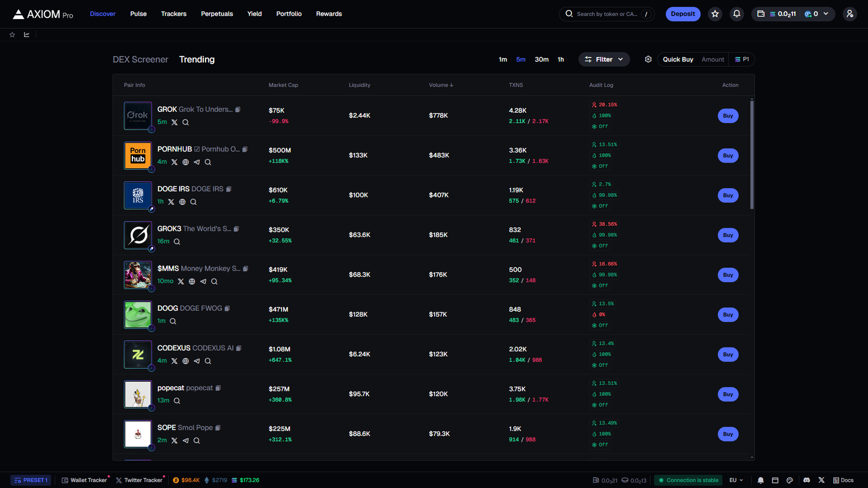Click AXIOM Pro logo
868x488 pixels.
[x=43, y=14]
